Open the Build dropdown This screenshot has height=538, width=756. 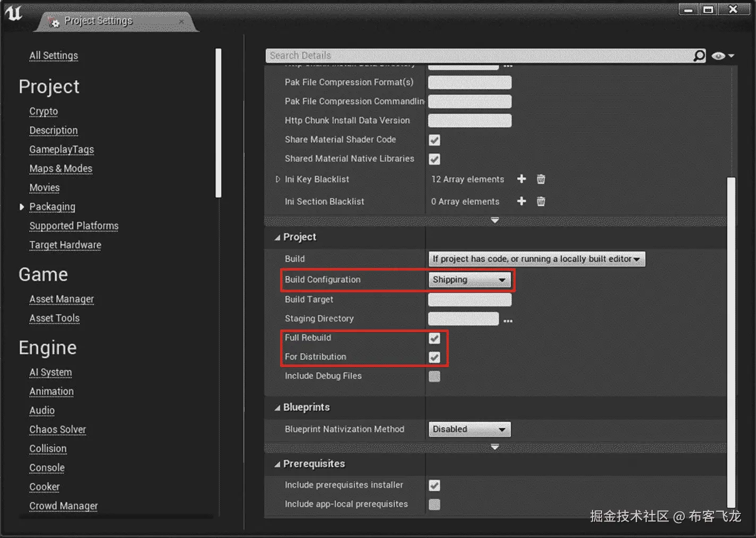536,259
